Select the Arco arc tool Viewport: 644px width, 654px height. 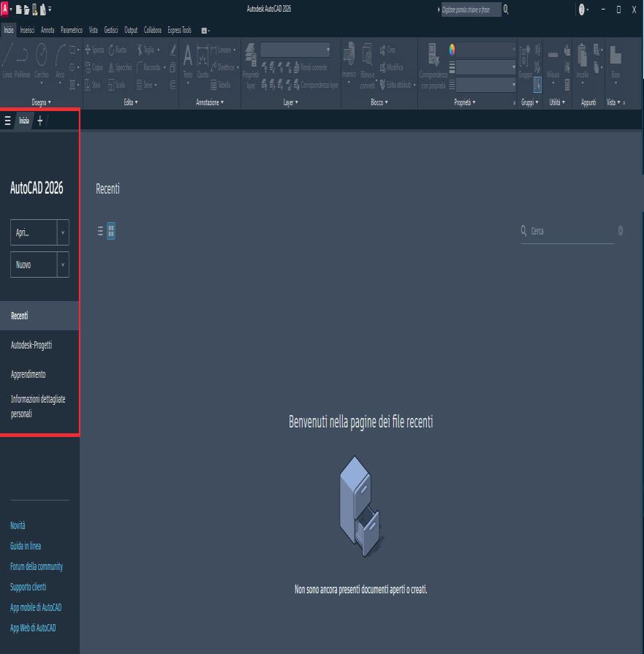pyautogui.click(x=60, y=61)
